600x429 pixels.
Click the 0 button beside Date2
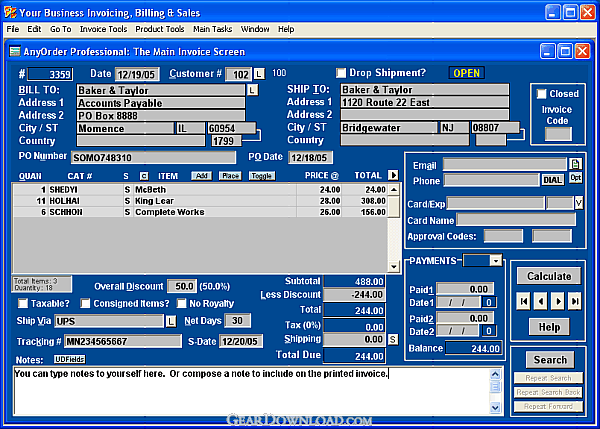[x=489, y=331]
